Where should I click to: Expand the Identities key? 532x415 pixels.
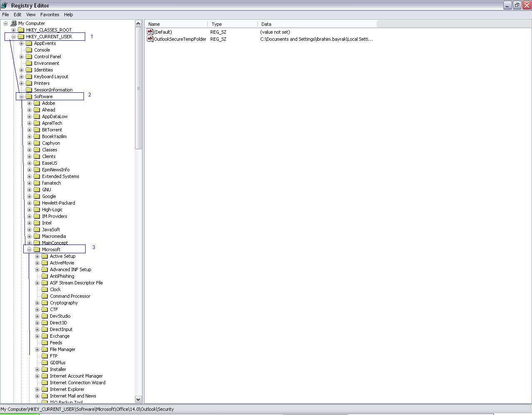[21, 70]
